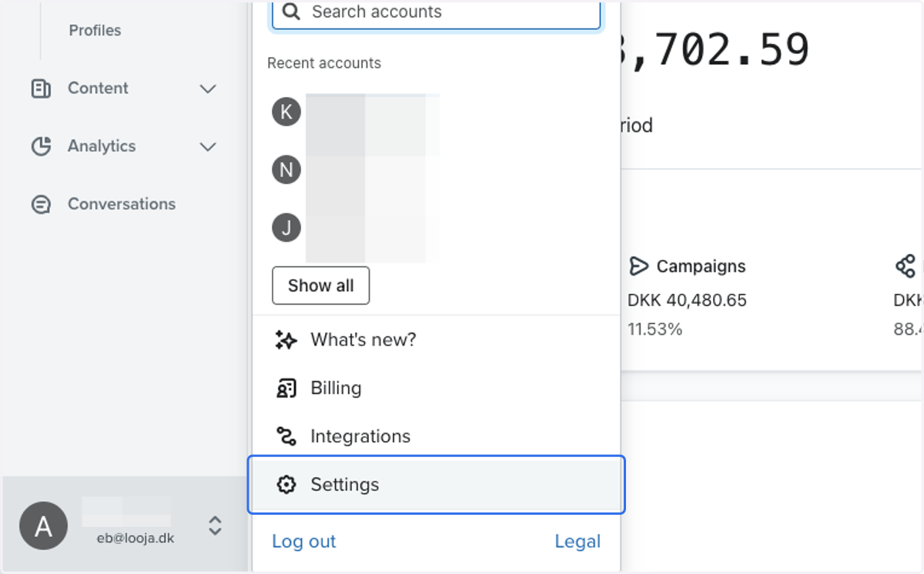924x574 pixels.
Task: Open Conversations in the sidebar
Action: click(x=122, y=204)
